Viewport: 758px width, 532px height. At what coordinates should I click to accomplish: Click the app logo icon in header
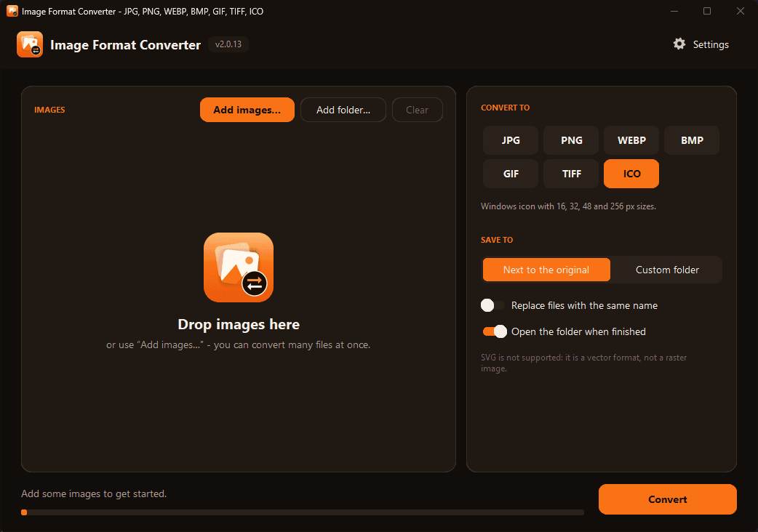coord(30,44)
